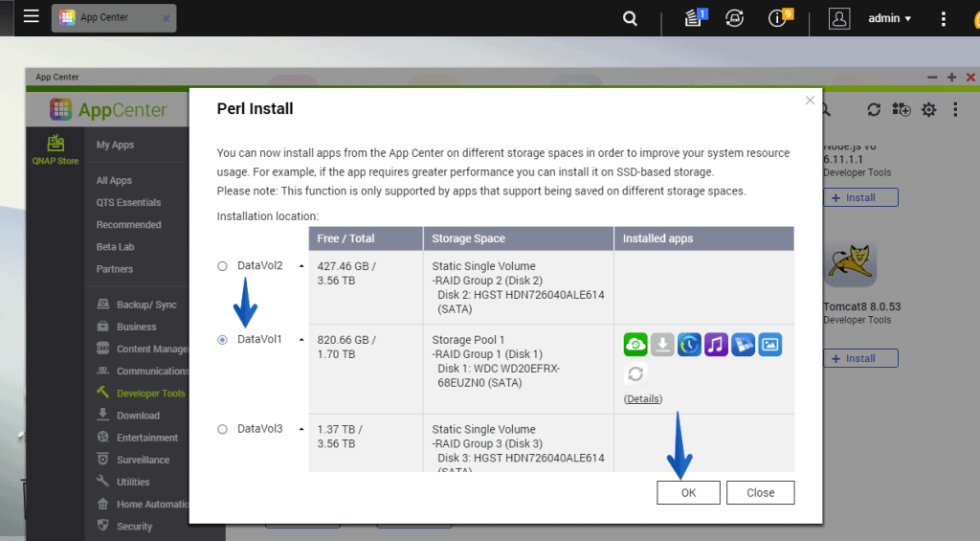This screenshot has height=541, width=980.
Task: Open the admin user dropdown
Action: click(889, 18)
